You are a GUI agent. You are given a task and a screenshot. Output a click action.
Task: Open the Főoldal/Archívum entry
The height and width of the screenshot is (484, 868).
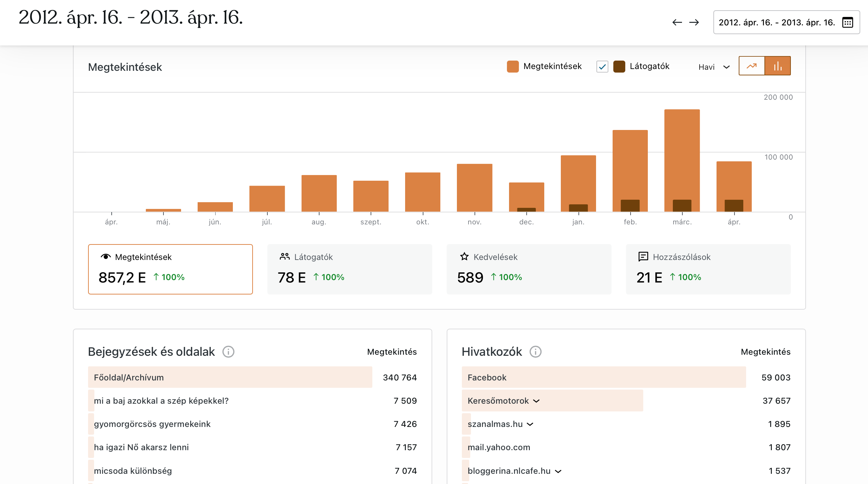tap(129, 377)
